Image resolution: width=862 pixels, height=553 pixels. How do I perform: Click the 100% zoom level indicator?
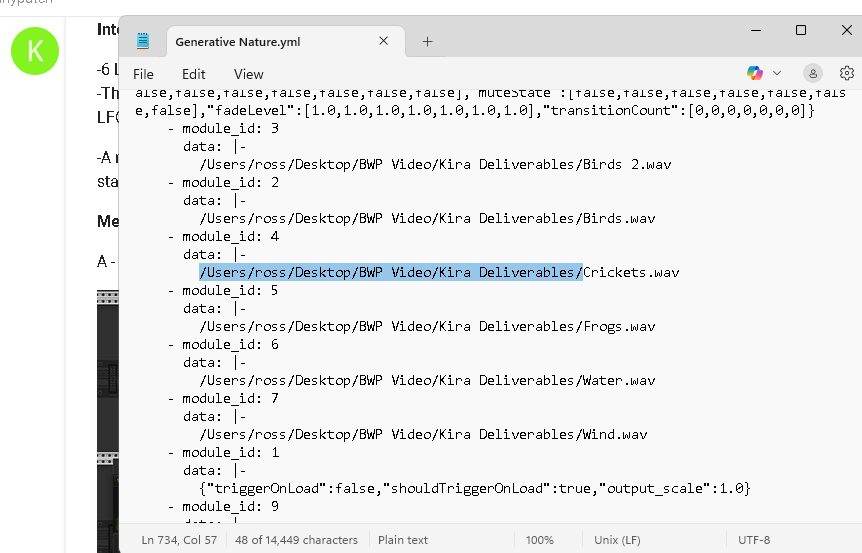[x=539, y=540]
